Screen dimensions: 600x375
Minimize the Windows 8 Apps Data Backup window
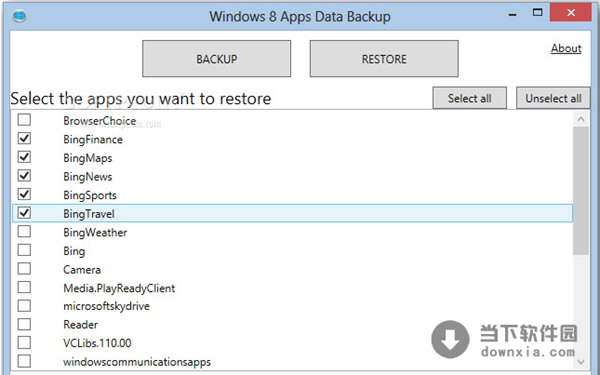(512, 14)
